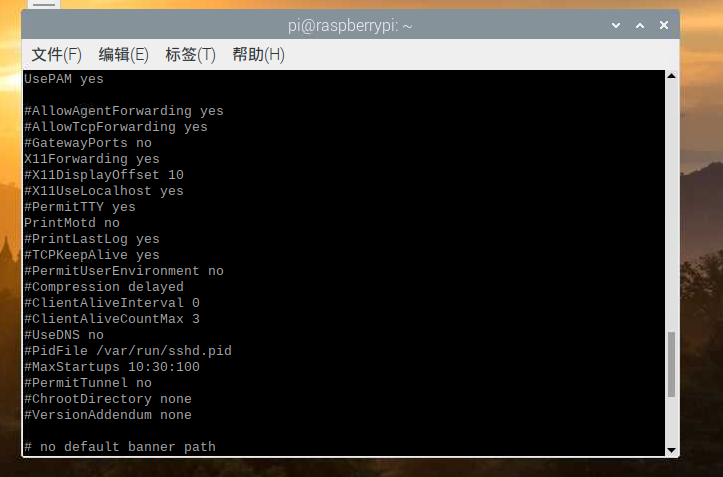Click the line '#X11UseLocalhost yes'
This screenshot has height=477, width=723.
tap(104, 191)
